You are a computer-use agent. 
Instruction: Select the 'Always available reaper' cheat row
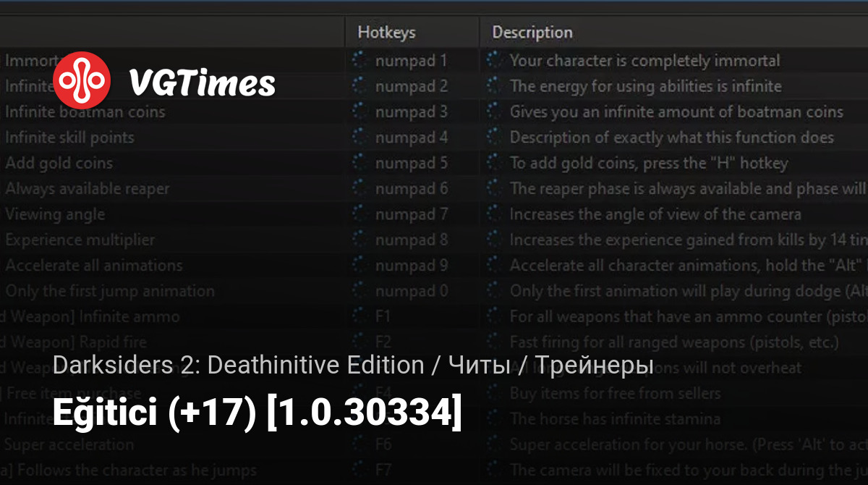[x=88, y=189]
